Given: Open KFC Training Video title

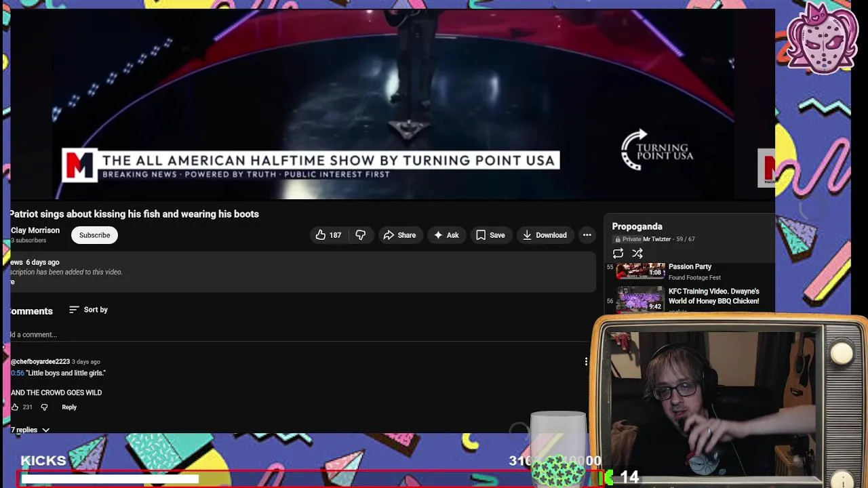Looking at the screenshot, I should (713, 296).
